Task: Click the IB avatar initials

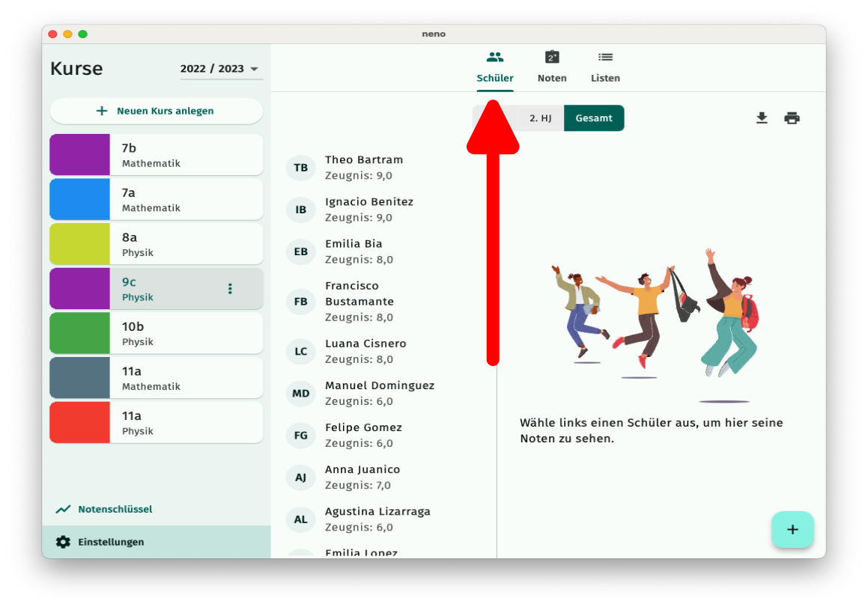Action: pos(300,210)
